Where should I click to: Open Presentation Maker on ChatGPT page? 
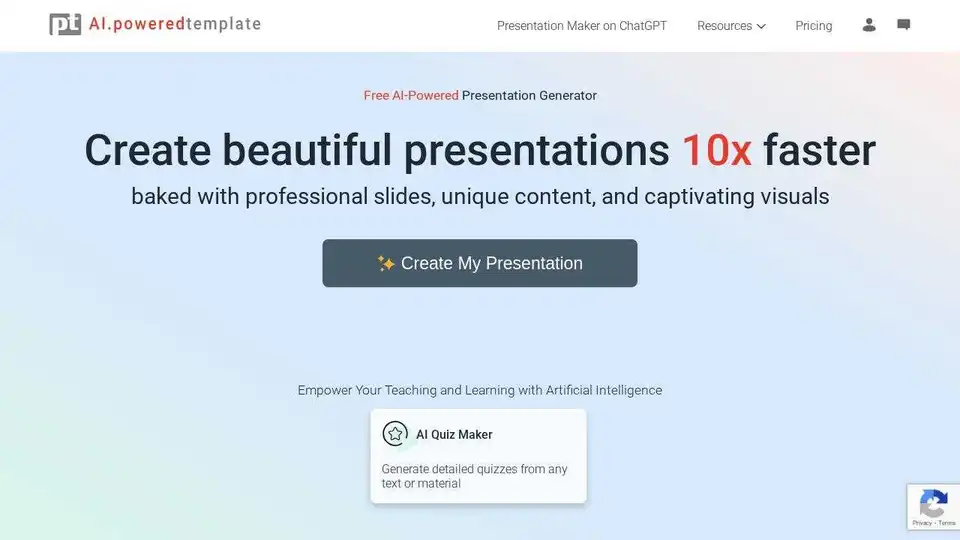click(582, 26)
